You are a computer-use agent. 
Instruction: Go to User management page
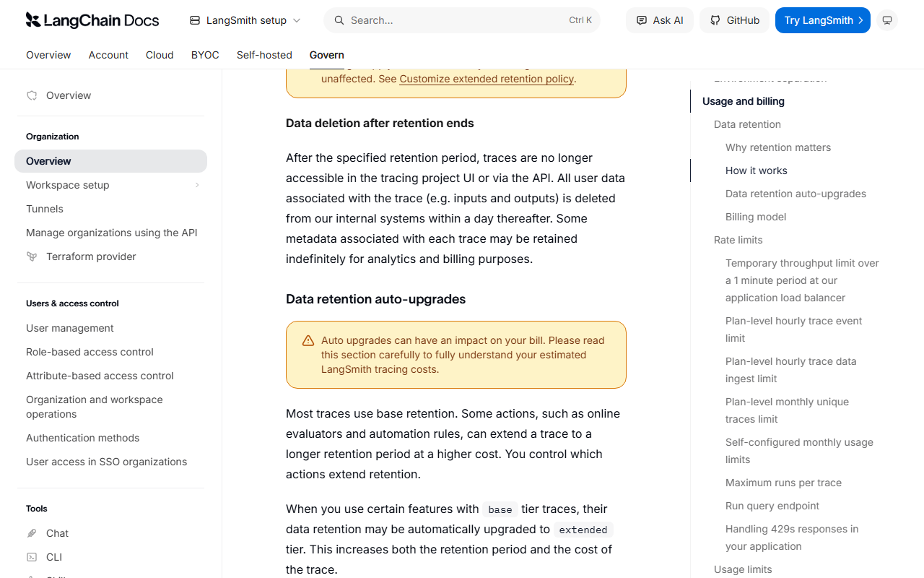[70, 328]
